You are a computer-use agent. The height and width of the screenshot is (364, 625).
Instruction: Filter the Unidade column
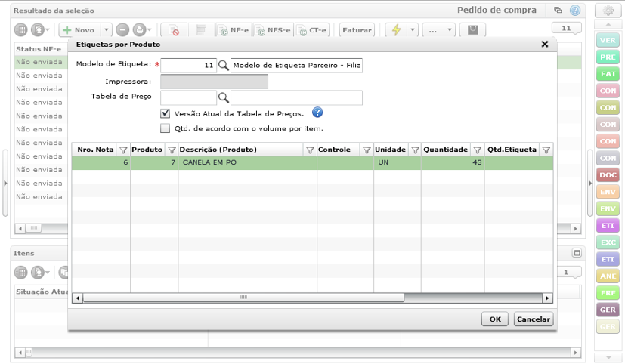(x=416, y=150)
